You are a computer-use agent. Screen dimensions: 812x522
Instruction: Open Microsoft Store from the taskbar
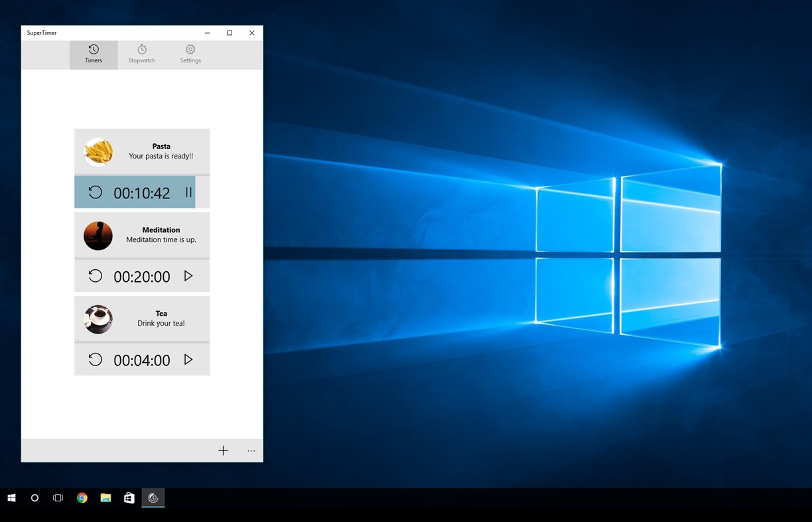[129, 498]
